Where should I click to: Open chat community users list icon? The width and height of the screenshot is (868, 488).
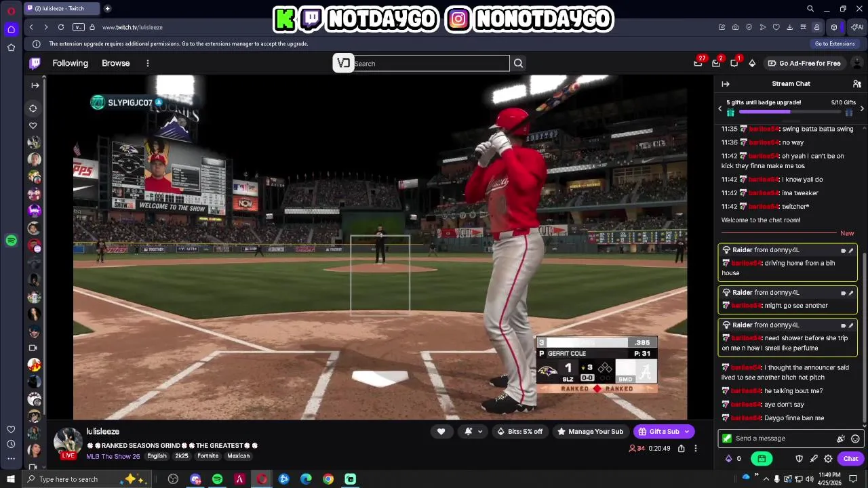click(856, 84)
